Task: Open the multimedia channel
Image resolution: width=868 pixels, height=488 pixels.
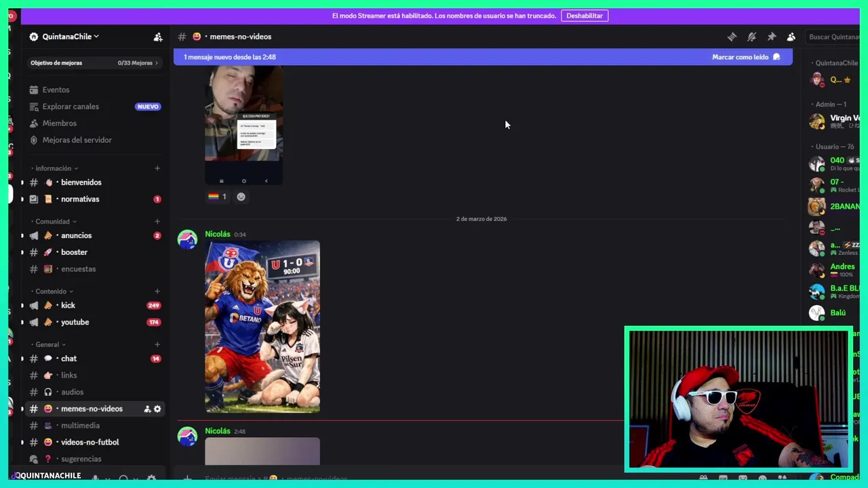Action: point(94,426)
